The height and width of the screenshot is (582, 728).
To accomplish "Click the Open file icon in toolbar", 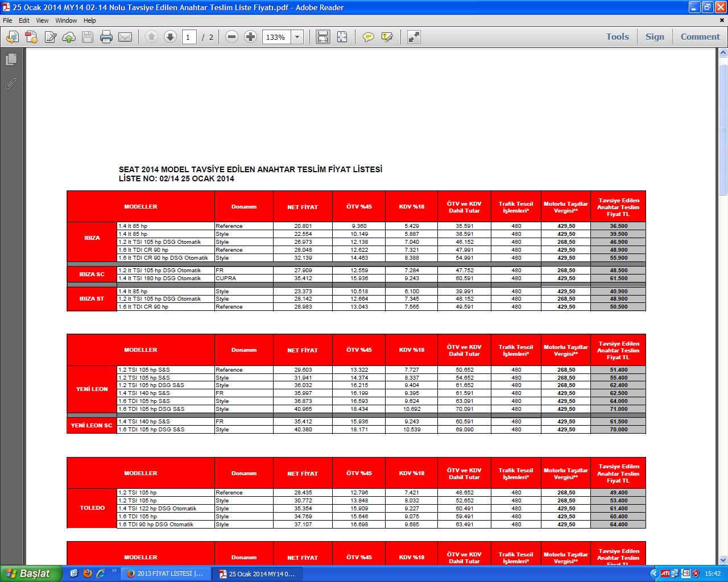I will click(x=12, y=37).
